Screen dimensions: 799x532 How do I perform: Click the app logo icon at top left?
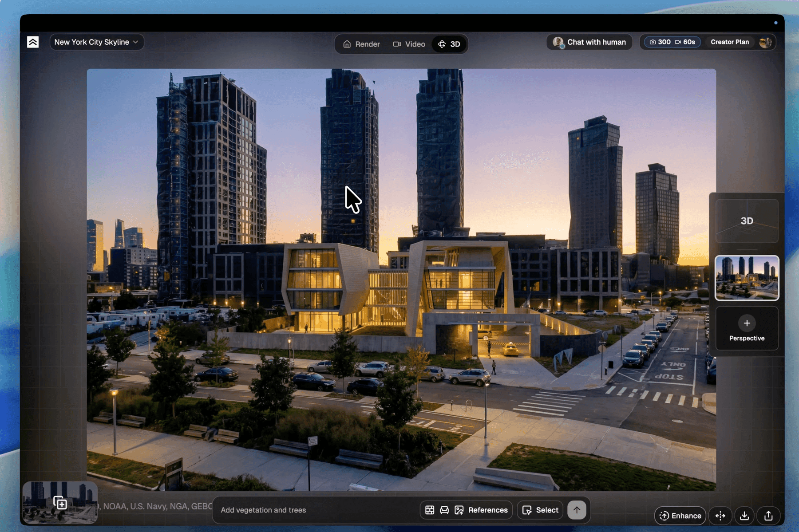click(33, 42)
